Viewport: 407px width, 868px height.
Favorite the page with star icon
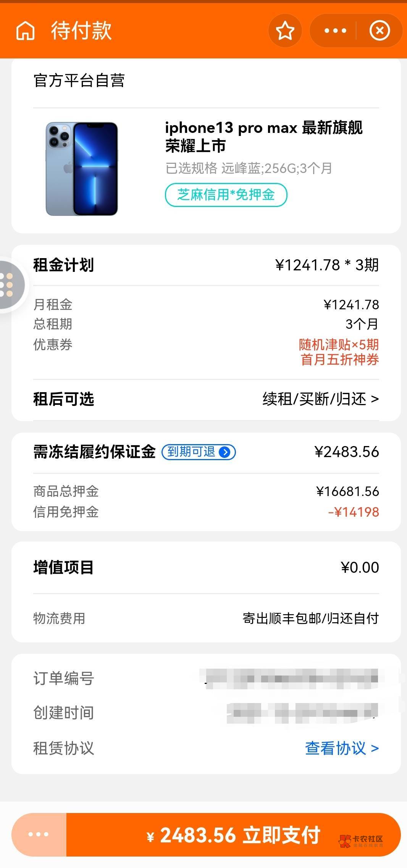pos(285,31)
